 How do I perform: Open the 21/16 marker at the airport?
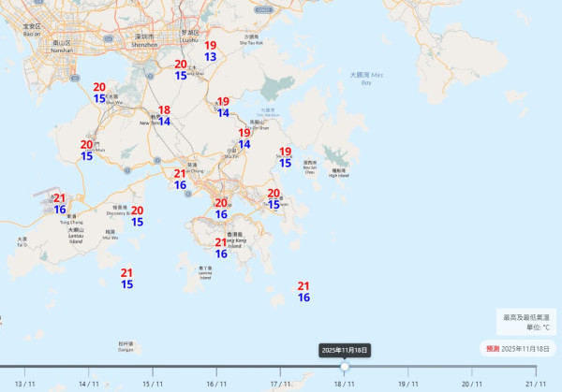point(60,204)
